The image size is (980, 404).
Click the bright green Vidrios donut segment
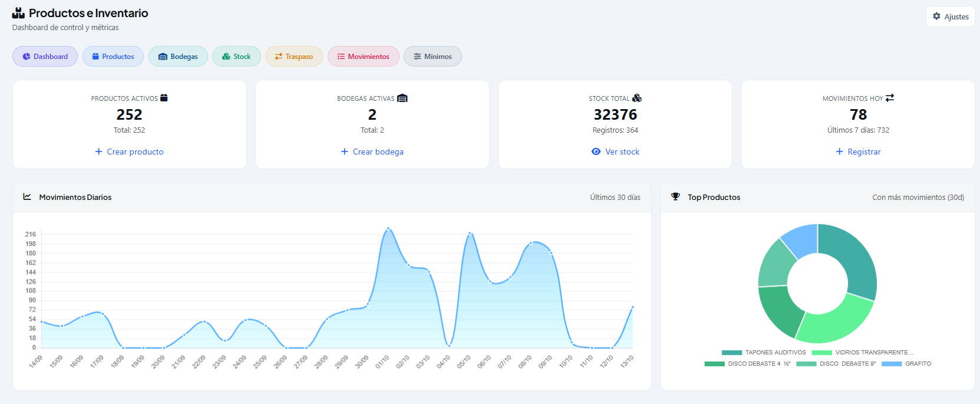coord(836,320)
